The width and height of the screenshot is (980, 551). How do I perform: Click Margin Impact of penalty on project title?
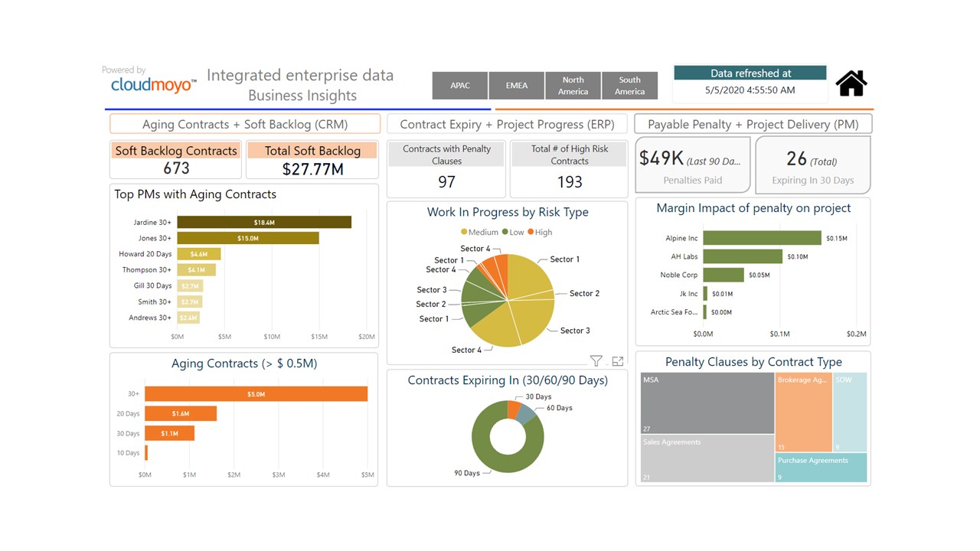pos(753,208)
